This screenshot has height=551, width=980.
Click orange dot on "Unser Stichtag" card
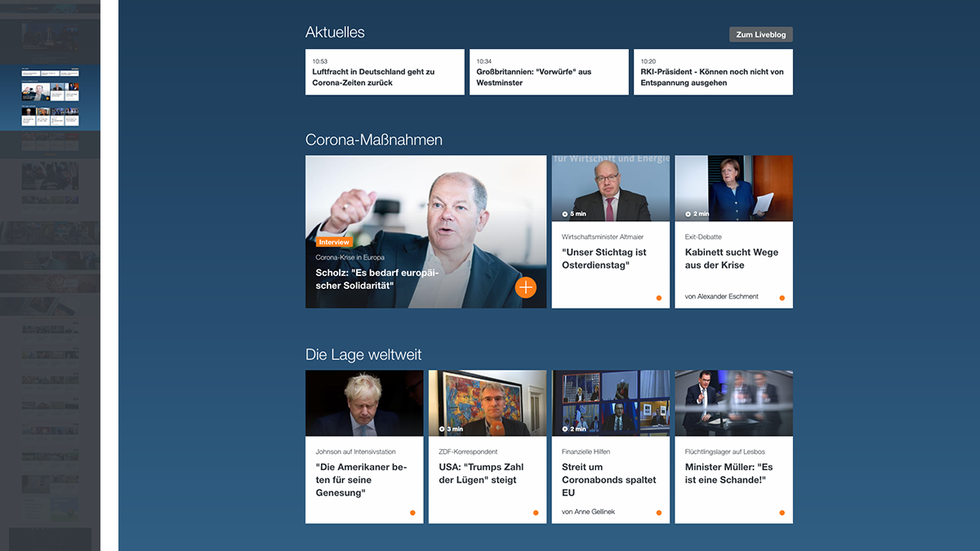pyautogui.click(x=659, y=298)
